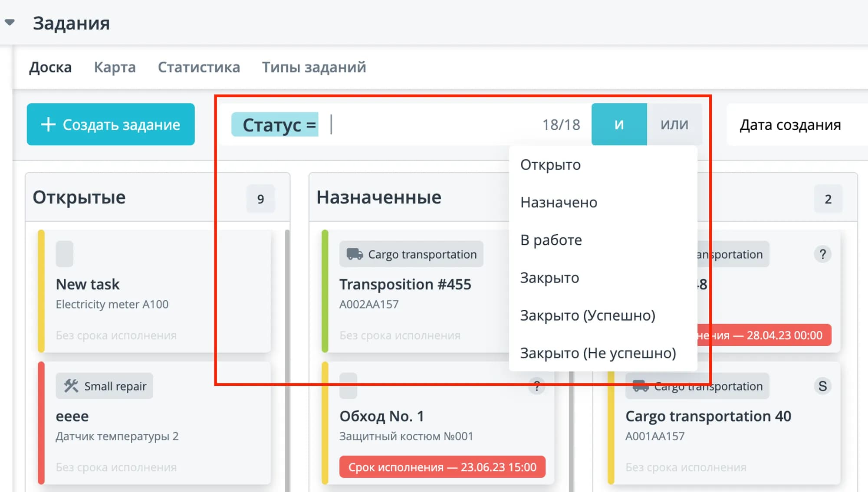Choose Закрыто (Успешно) in dropdown
The image size is (868, 492).
point(588,315)
